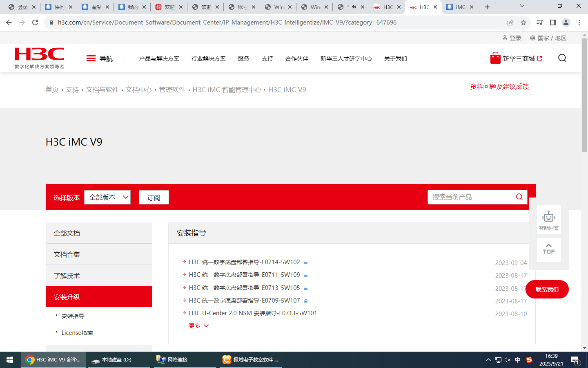
Task: Open Chrome's tab search dropdown arrow
Action: pyautogui.click(x=522, y=6)
